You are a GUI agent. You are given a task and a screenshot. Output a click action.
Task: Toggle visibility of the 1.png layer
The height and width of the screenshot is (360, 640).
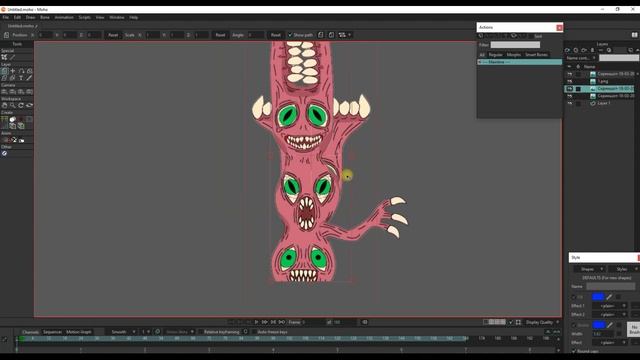569,81
